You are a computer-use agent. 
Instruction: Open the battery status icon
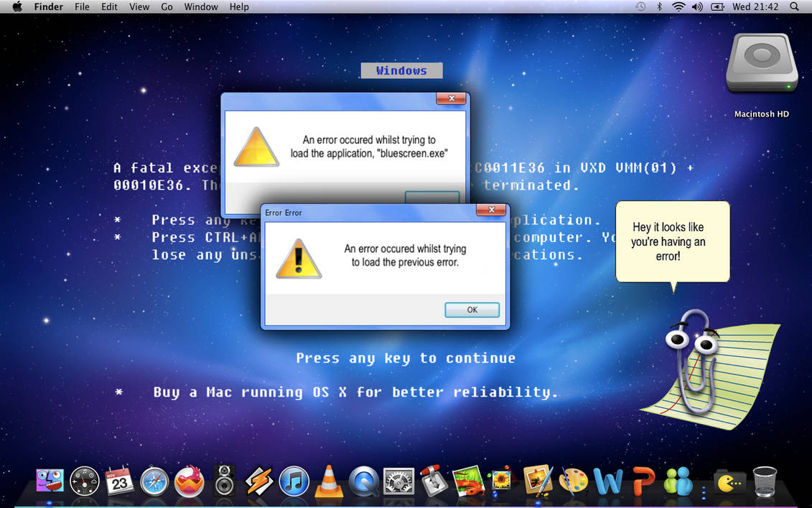717,6
